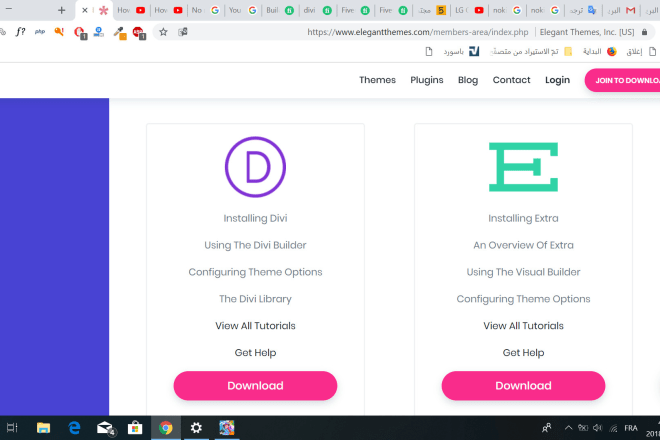
Task: Click the purple Divi logo
Action: (x=255, y=167)
